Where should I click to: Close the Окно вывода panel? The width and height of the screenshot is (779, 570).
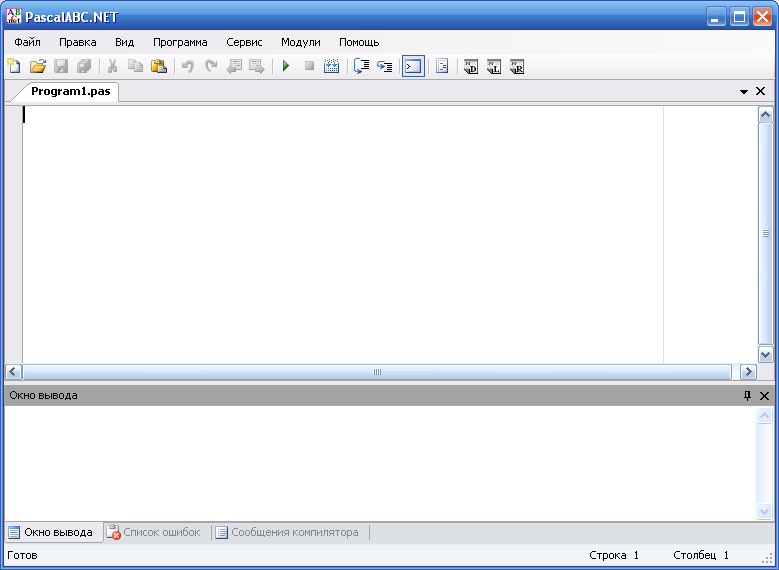coord(764,396)
